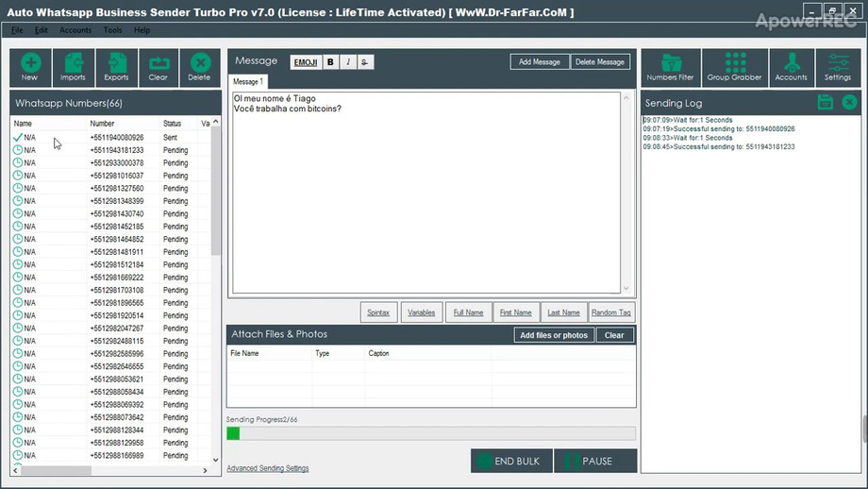The height and width of the screenshot is (489, 868).
Task: Open the Tools menu
Action: [x=112, y=30]
